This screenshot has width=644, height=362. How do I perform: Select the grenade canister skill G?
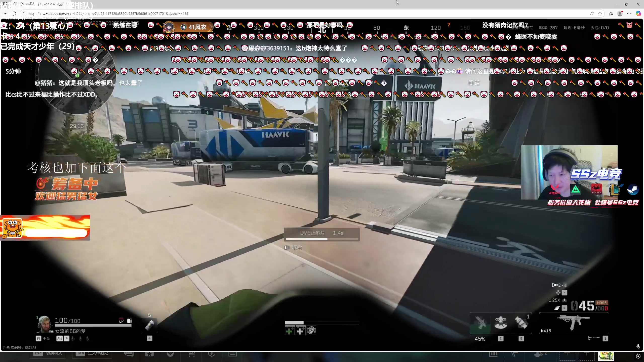521,323
